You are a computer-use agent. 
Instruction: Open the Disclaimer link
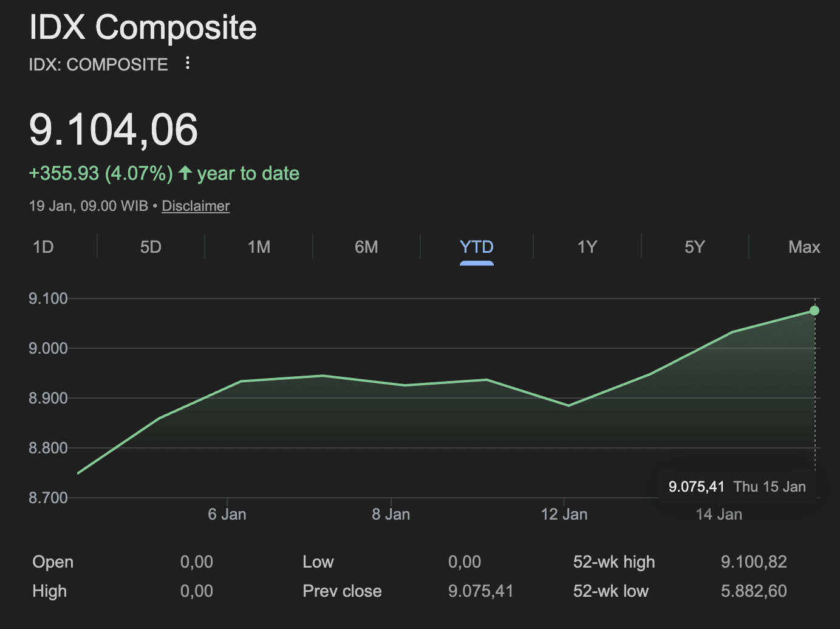coord(196,206)
